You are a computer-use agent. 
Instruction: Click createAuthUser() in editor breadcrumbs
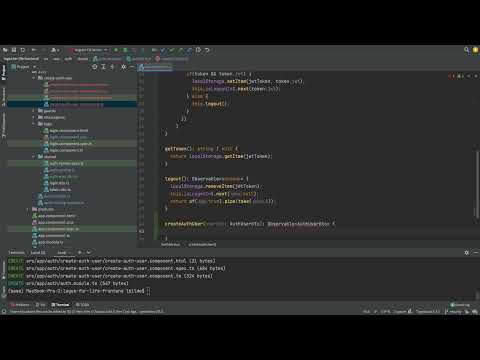[202, 245]
